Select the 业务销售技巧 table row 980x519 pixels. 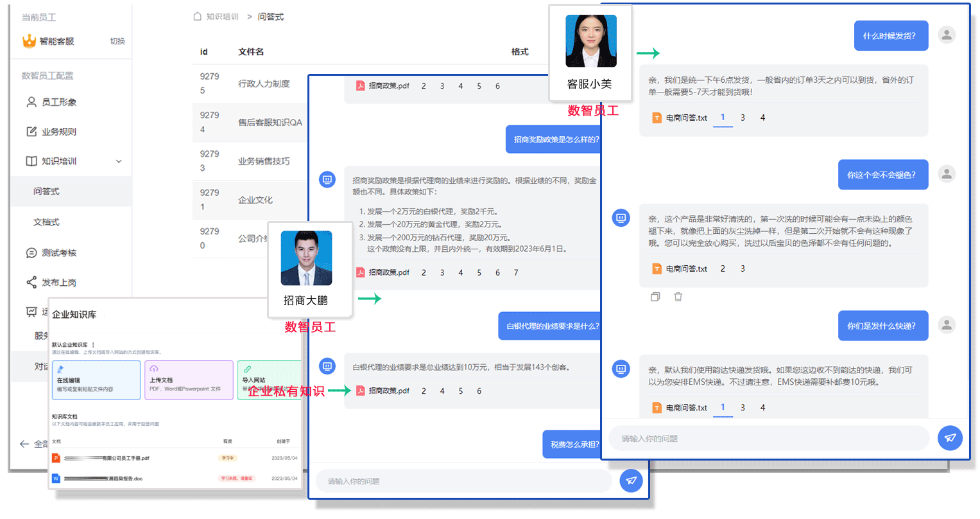(x=250, y=161)
